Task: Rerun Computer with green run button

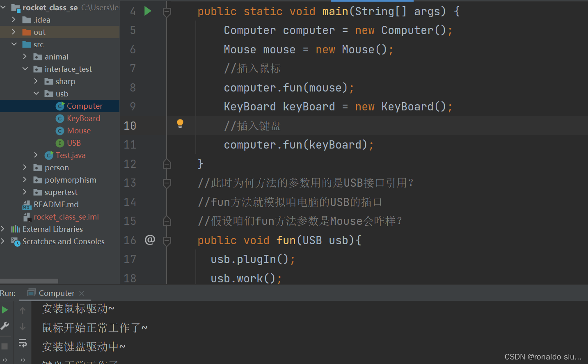Action: point(5,310)
